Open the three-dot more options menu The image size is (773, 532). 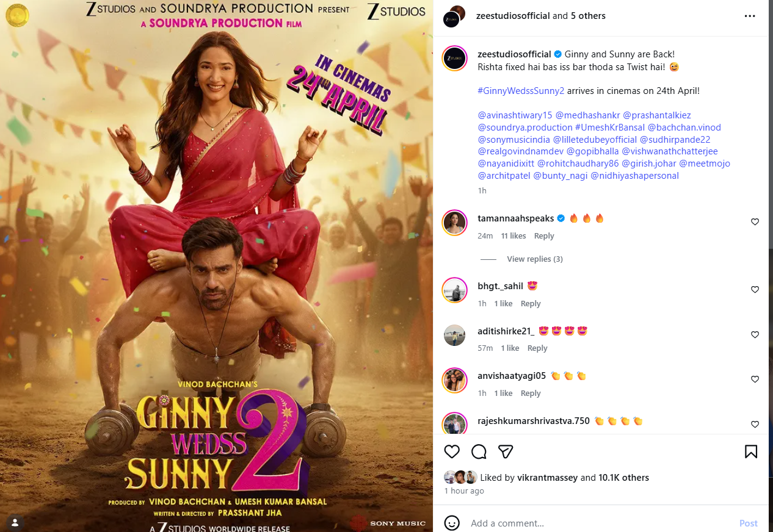click(750, 16)
